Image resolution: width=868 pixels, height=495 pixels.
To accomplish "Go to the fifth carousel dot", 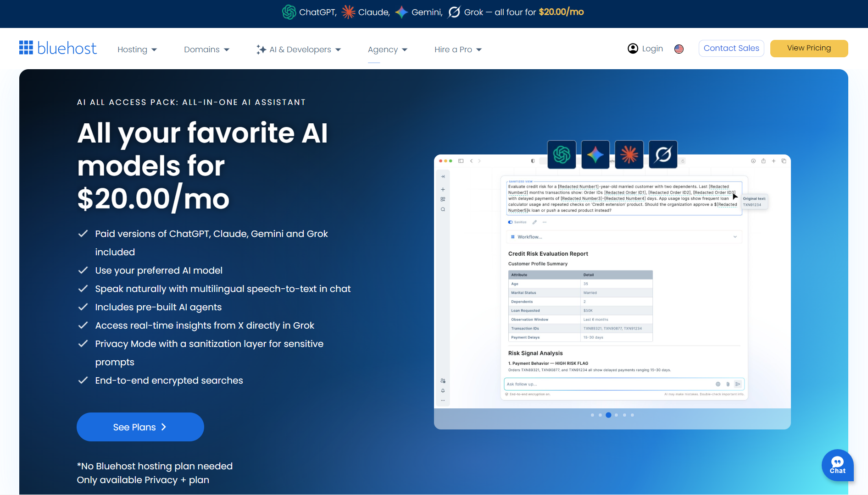I will coord(624,415).
